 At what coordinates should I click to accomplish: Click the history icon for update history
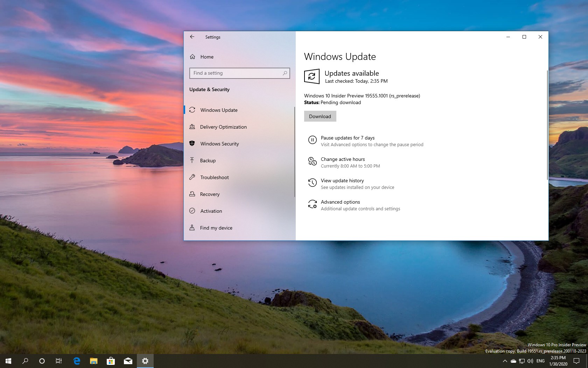tap(312, 183)
